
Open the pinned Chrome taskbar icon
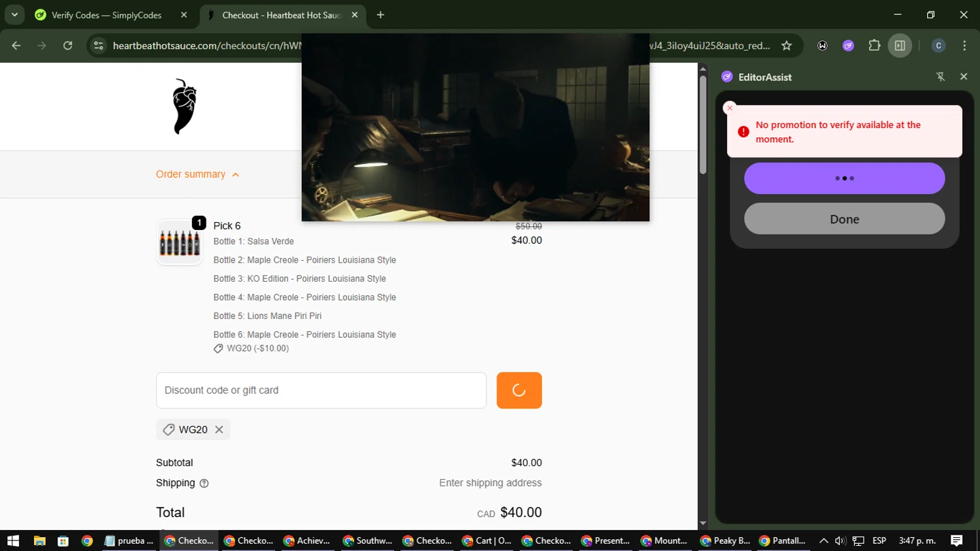click(87, 541)
